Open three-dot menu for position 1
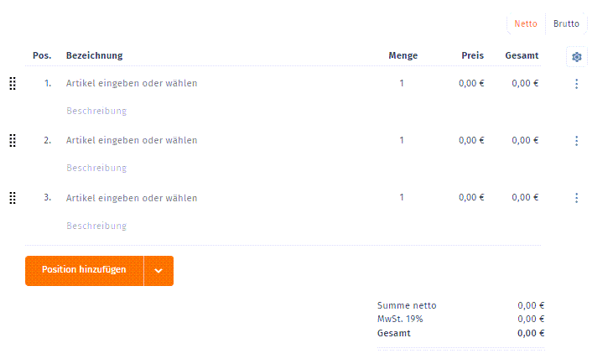The height and width of the screenshot is (364, 613). pos(577,84)
